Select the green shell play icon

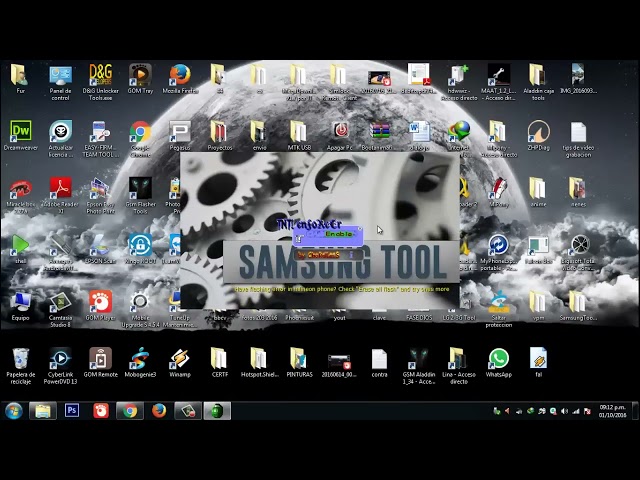21,248
